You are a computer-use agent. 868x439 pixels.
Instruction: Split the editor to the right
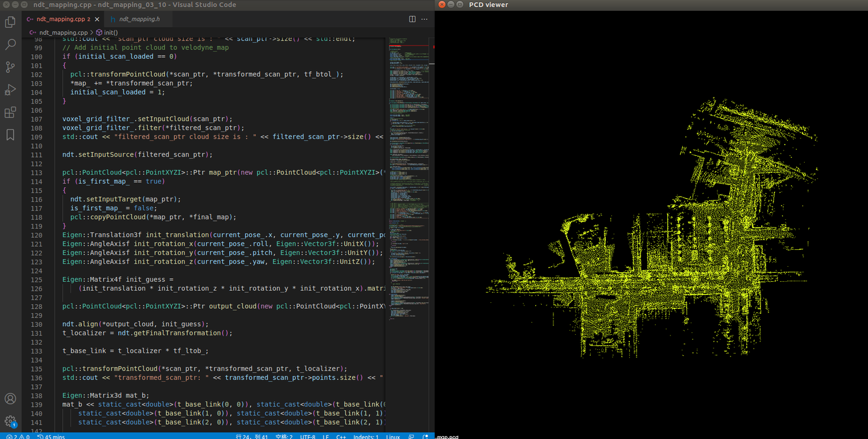click(412, 19)
